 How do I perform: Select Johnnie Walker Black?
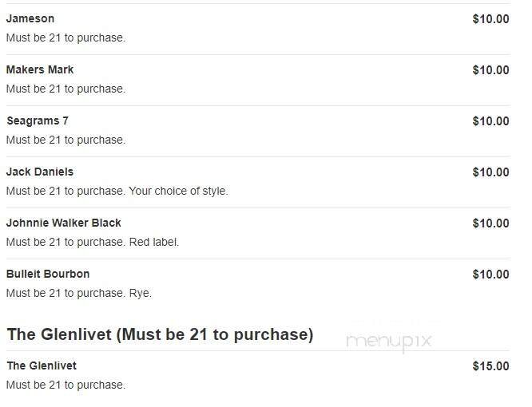coord(64,223)
